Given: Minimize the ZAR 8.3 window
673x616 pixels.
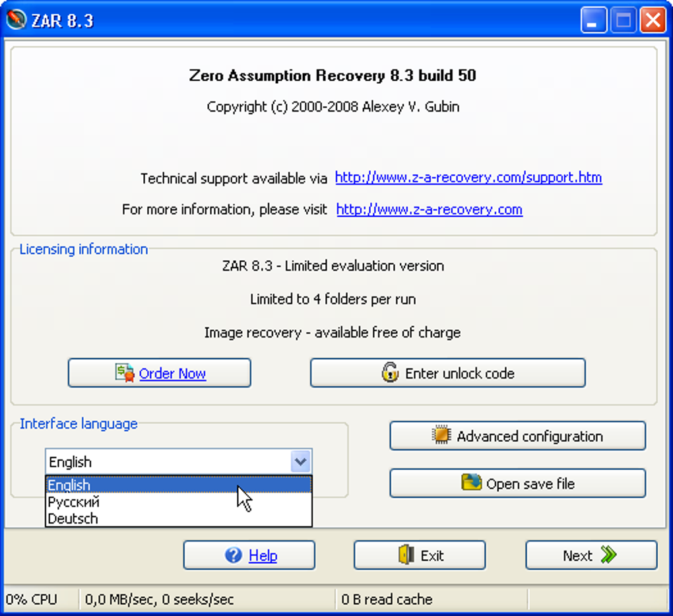Looking at the screenshot, I should coord(594,20).
